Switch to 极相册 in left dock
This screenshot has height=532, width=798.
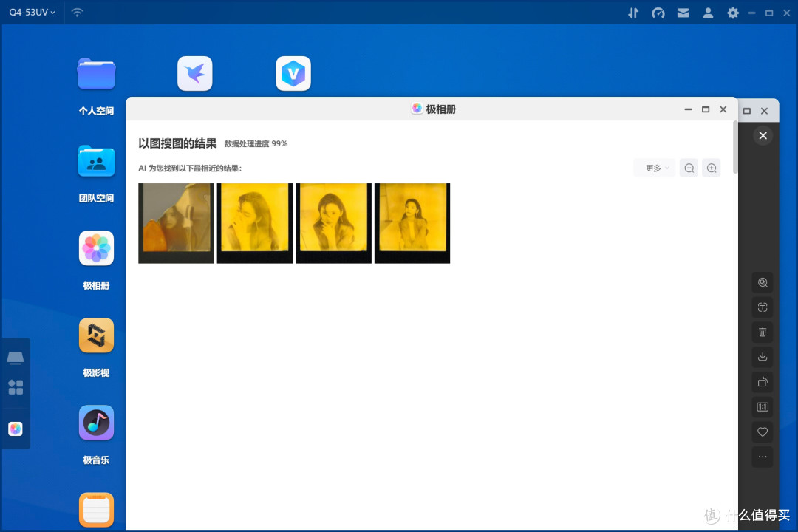coord(16,429)
